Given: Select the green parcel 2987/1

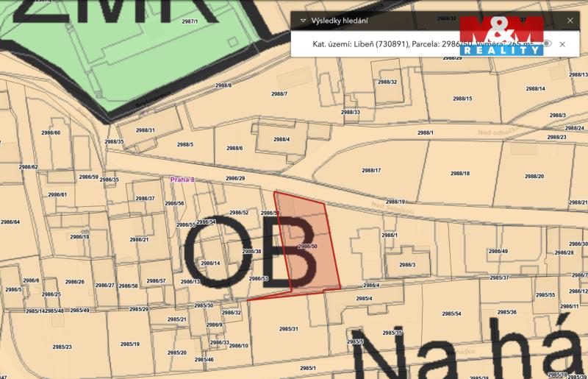Looking at the screenshot, I should [x=190, y=22].
